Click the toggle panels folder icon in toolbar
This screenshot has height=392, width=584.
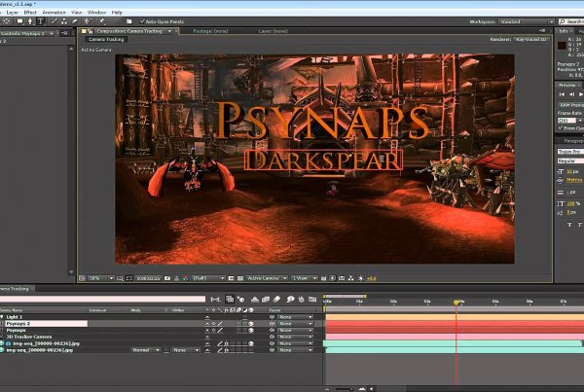point(129,21)
